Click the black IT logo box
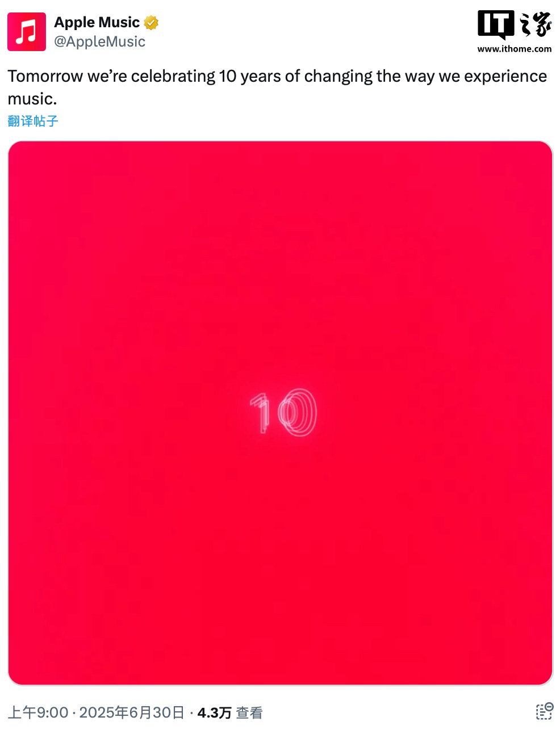Screen dimensions: 560x738 coord(496,25)
